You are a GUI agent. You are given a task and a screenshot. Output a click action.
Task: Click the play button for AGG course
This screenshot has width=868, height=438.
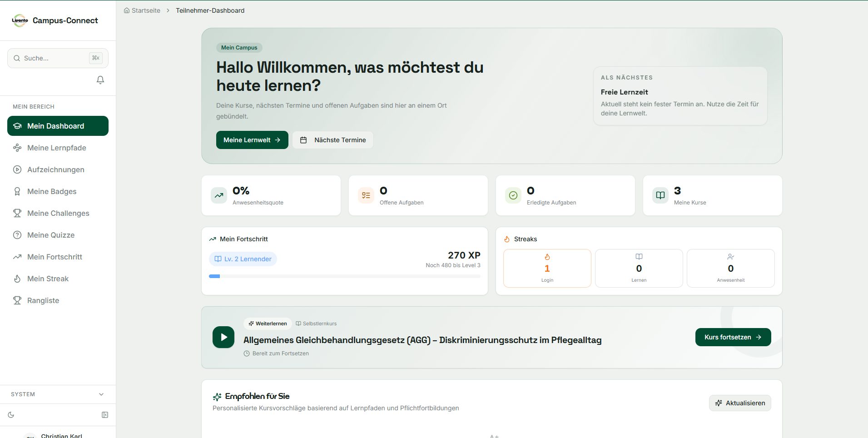point(223,337)
